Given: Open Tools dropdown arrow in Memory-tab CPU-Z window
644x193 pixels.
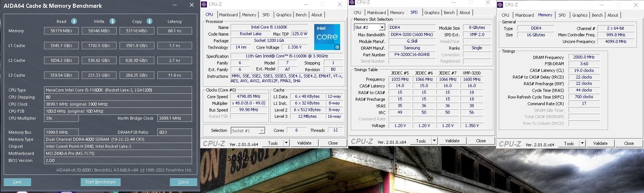Looking at the screenshot, I should point(582,143).
